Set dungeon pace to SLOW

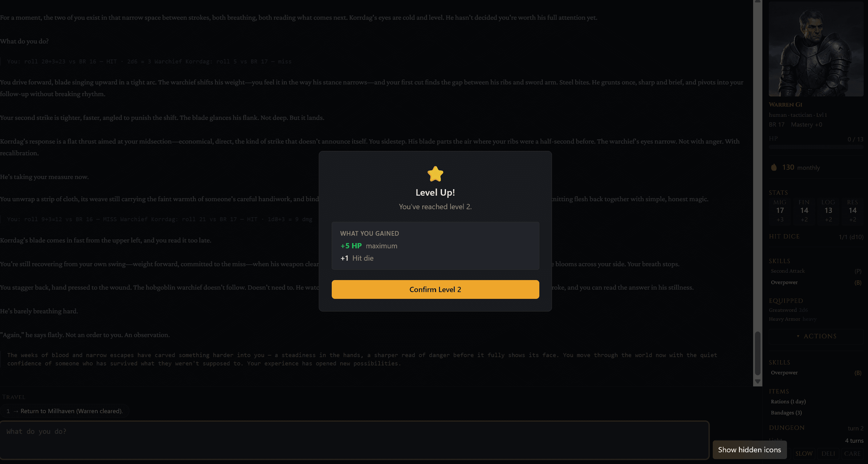click(x=804, y=454)
